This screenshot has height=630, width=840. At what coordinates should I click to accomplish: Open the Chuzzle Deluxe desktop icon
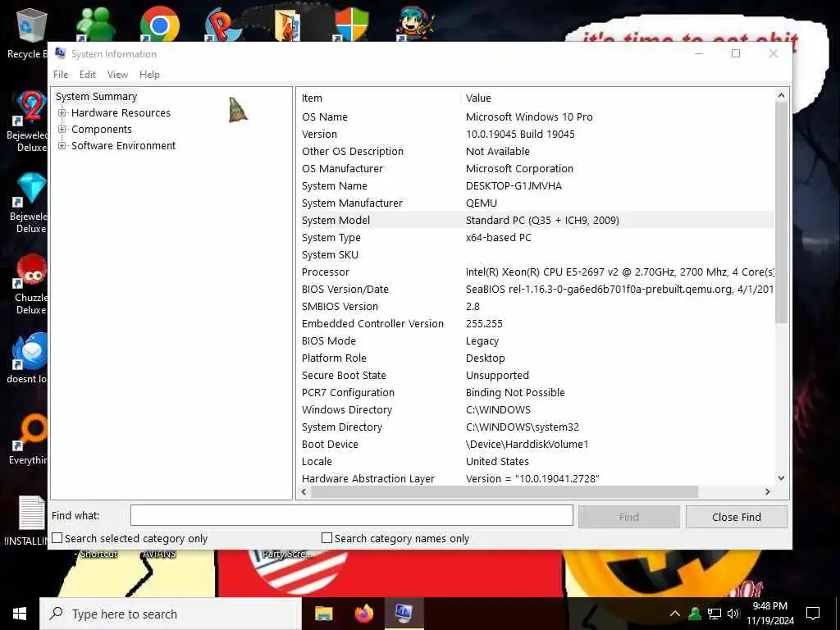(30, 284)
